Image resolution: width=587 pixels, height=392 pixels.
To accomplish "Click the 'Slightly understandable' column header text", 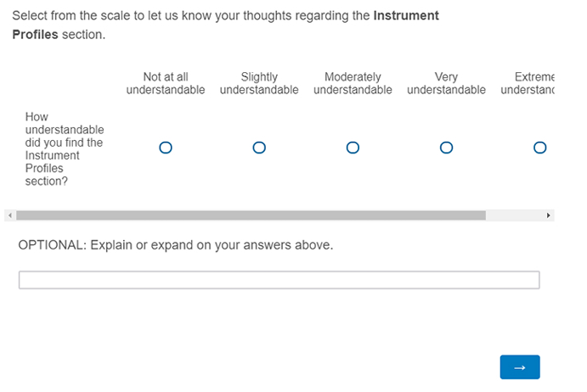I will [x=259, y=83].
